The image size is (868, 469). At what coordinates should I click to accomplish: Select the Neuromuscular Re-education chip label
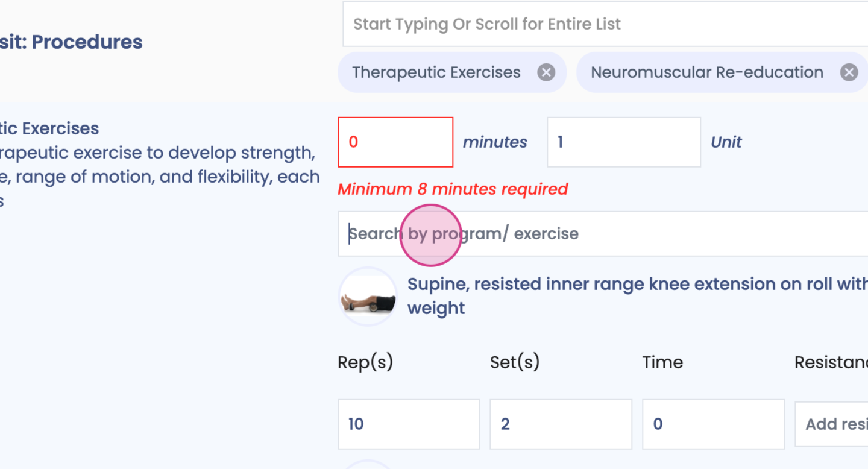point(706,72)
